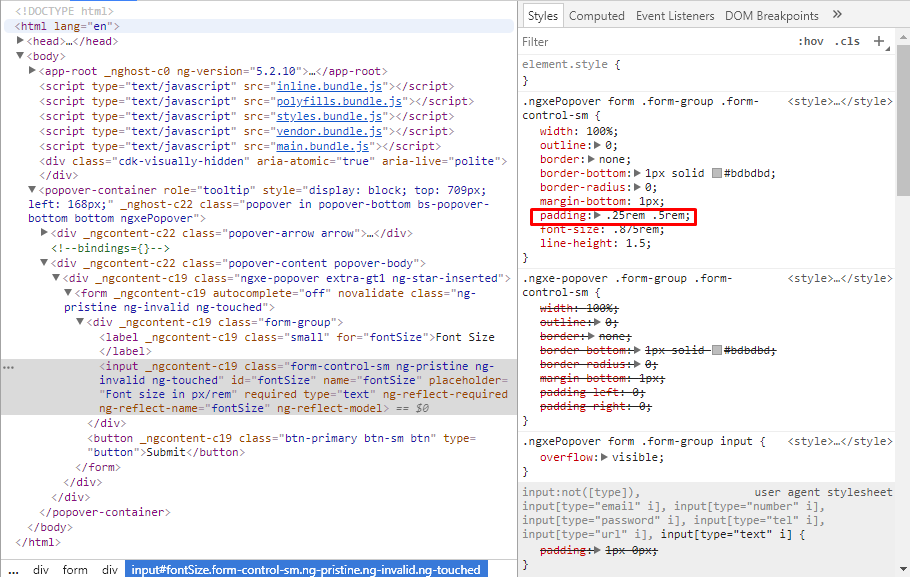
Task: Open the styles.bundle.js script link
Action: (x=329, y=117)
